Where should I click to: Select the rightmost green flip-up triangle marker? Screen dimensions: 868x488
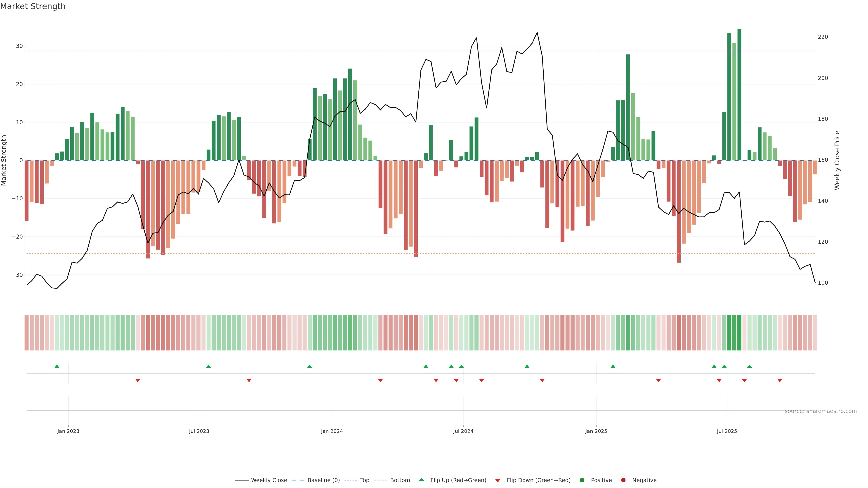pos(749,366)
